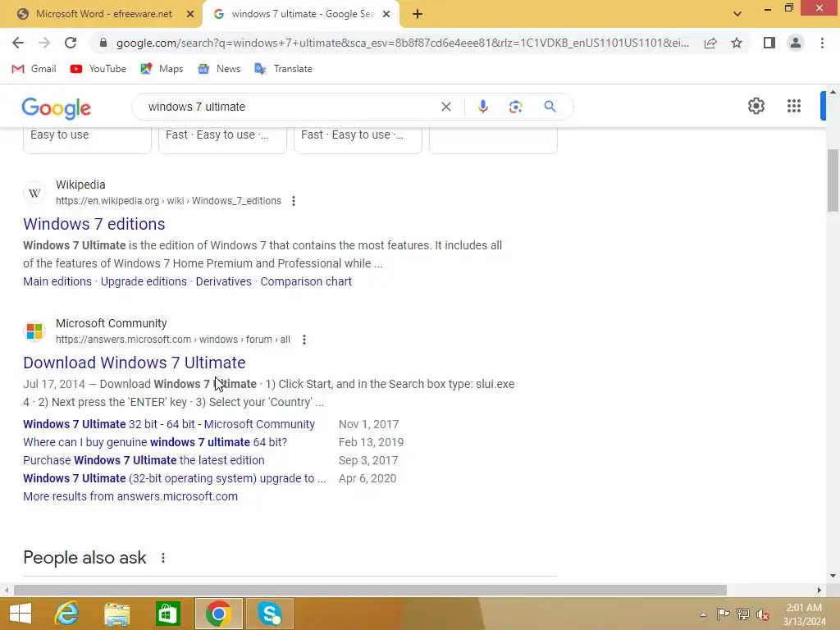
Task: Open Where can I buy genuine link
Action: [155, 442]
